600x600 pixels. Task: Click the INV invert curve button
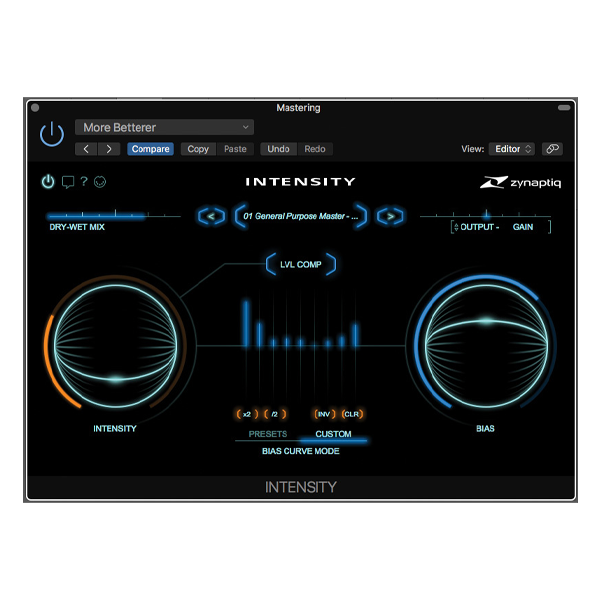tap(324, 414)
